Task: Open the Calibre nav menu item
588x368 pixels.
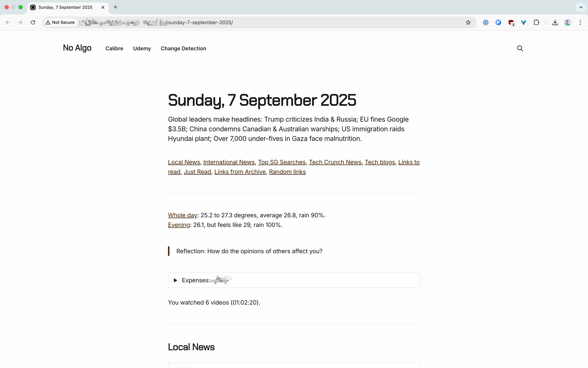Action: click(114, 49)
